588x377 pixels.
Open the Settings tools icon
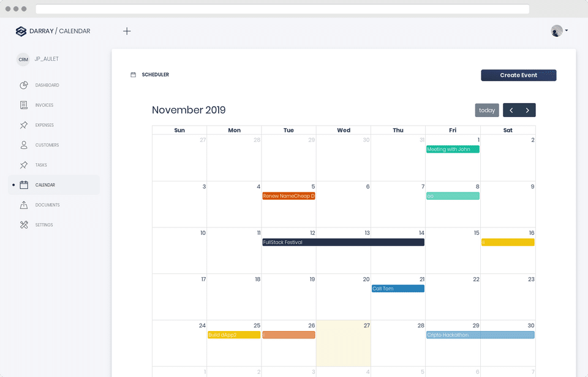pyautogui.click(x=24, y=225)
